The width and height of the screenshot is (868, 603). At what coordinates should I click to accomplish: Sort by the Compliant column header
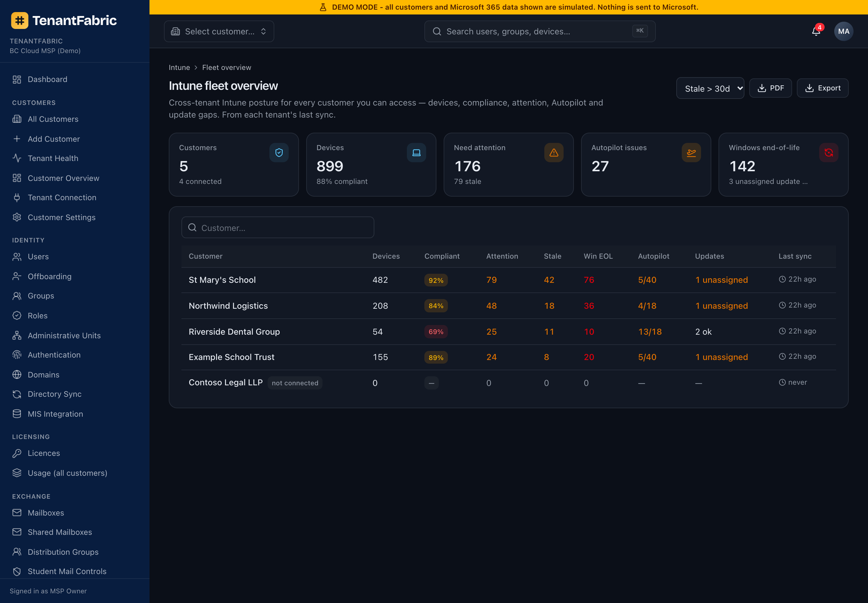point(442,256)
